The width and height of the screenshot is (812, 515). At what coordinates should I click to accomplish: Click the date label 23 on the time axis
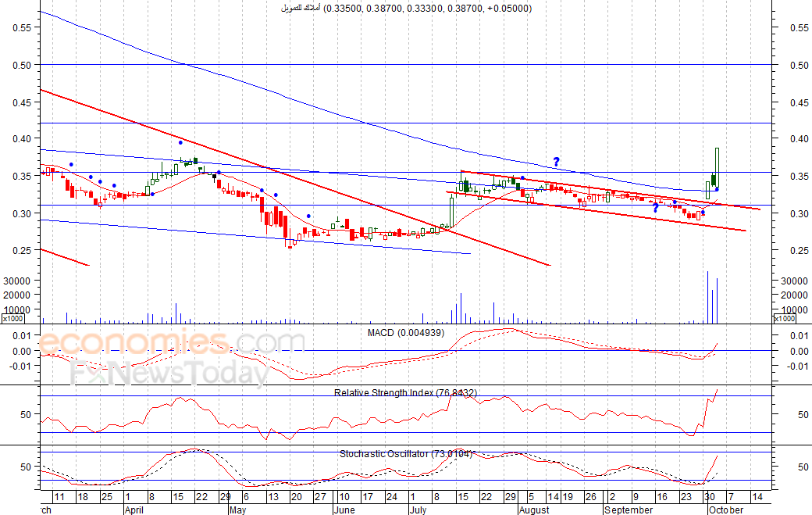pyautogui.click(x=686, y=497)
